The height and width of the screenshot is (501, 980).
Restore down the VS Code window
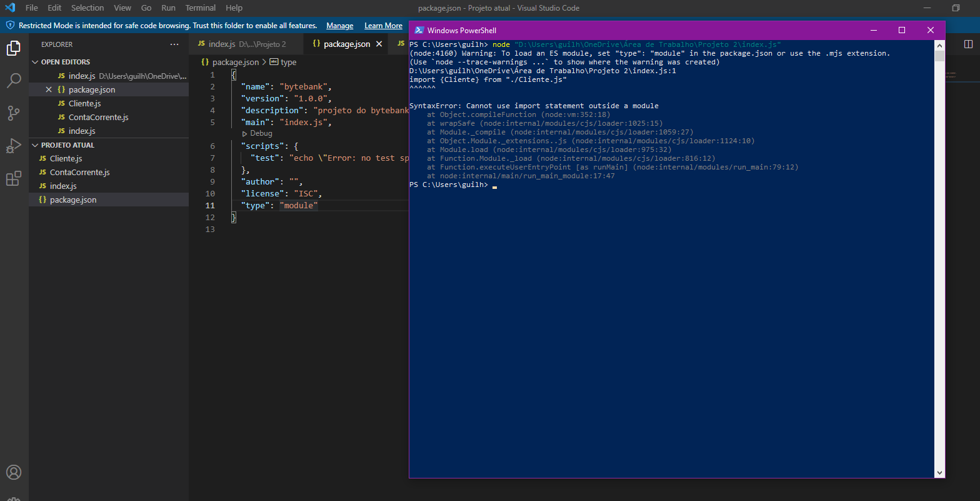coord(956,8)
